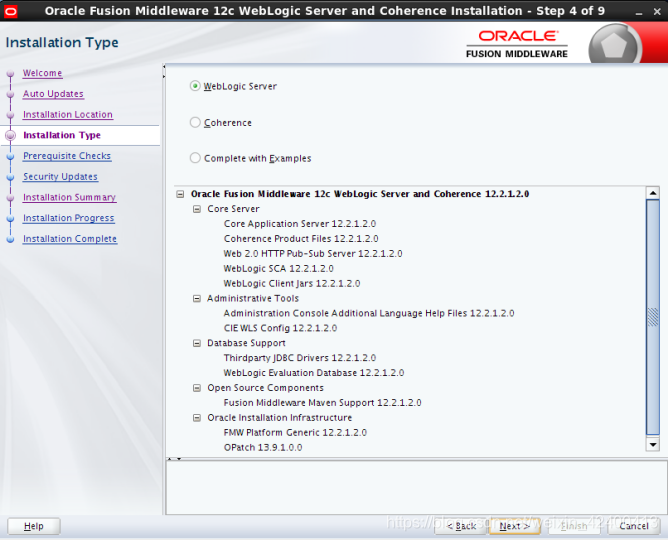Viewport: 668px width, 541px height.
Task: Click the Help button
Action: (x=34, y=527)
